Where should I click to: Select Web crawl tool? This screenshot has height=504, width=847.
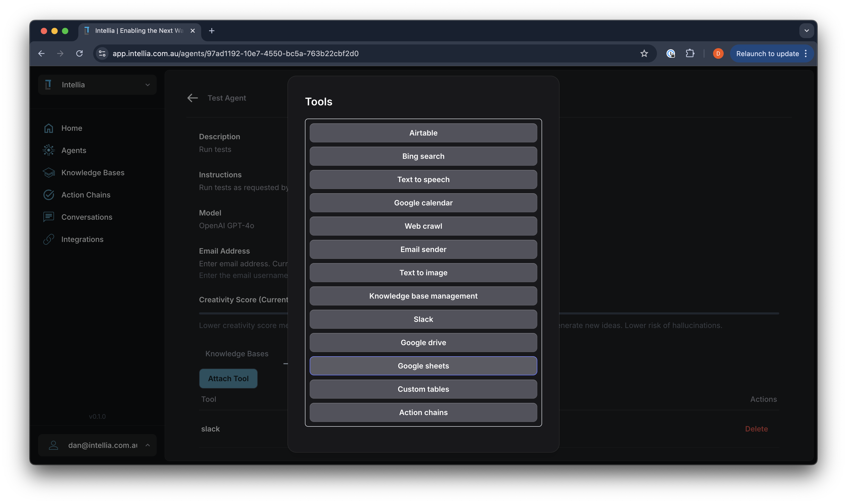coord(423,226)
